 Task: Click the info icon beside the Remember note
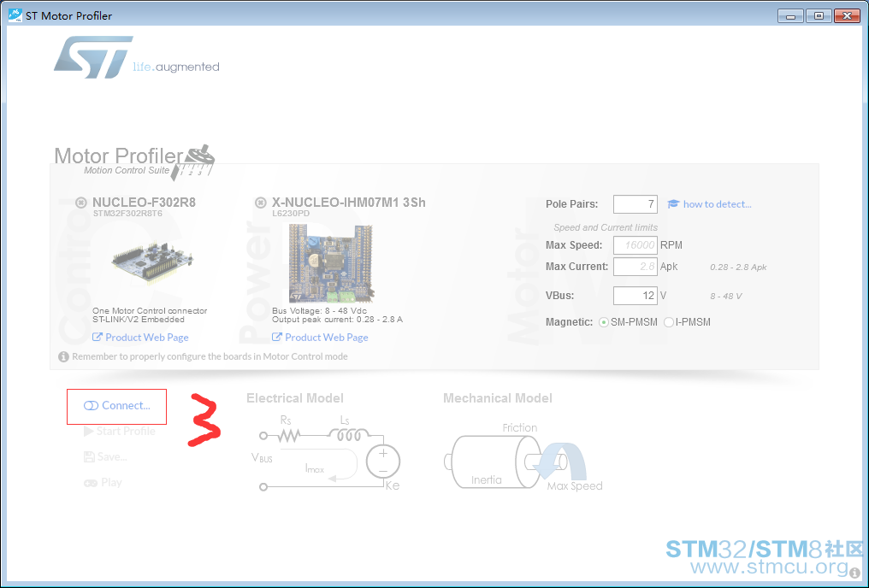pos(64,356)
